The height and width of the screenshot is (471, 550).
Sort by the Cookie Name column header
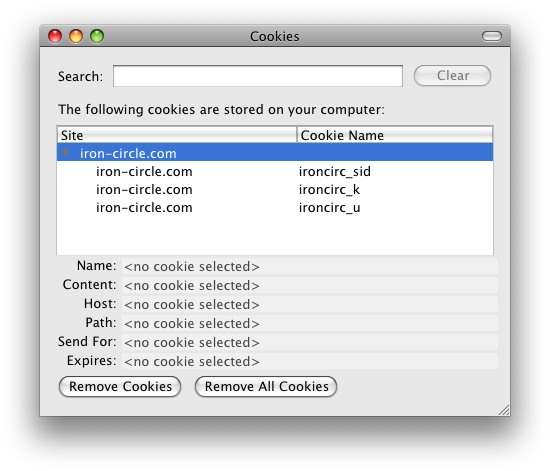tap(395, 135)
